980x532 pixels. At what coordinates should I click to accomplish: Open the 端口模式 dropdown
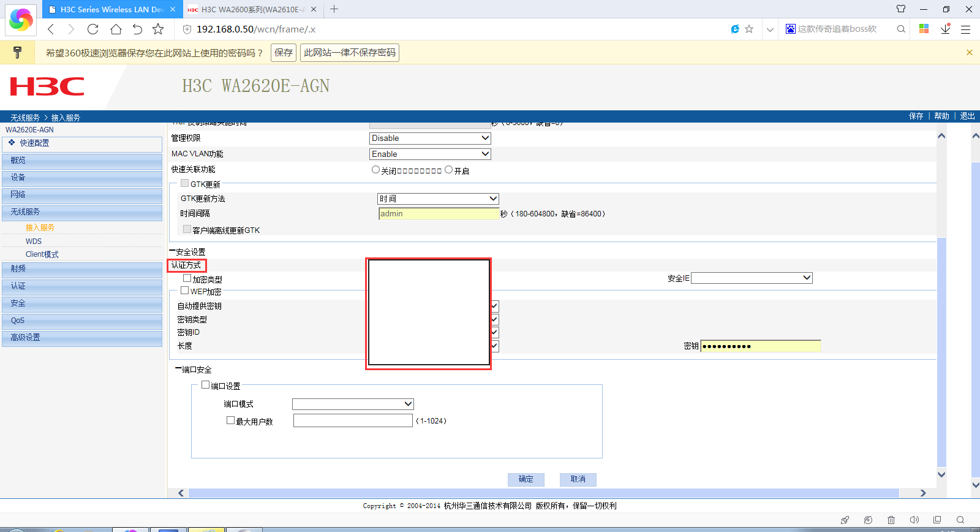[x=353, y=404]
